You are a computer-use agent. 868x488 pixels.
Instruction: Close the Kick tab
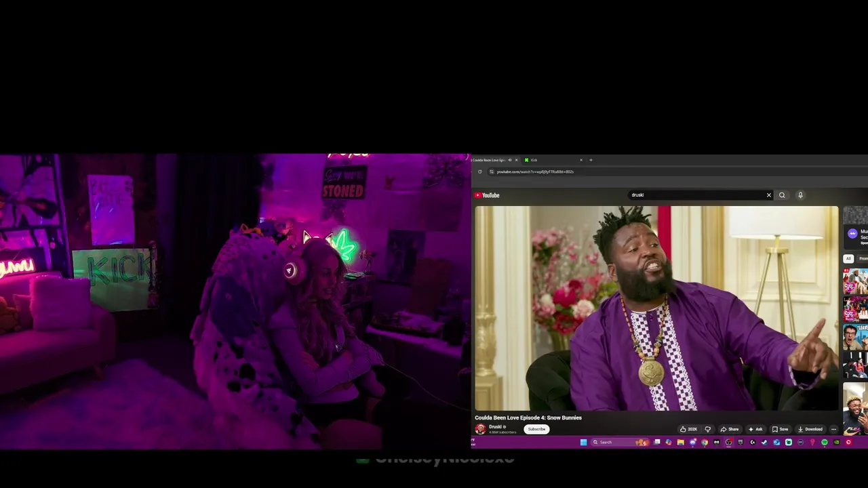[581, 160]
